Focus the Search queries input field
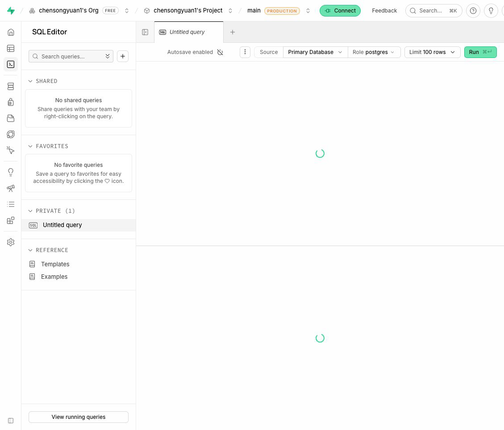 (71, 56)
